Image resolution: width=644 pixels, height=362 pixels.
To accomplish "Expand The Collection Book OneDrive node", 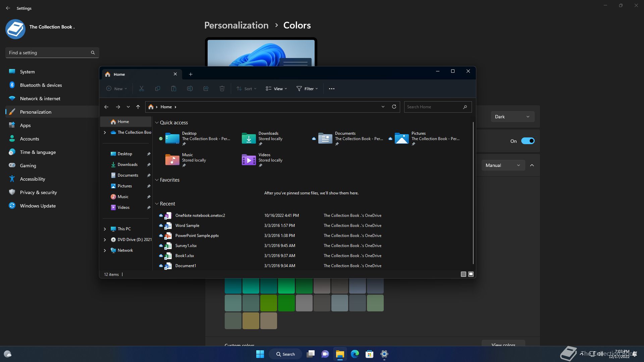I will coord(105,132).
